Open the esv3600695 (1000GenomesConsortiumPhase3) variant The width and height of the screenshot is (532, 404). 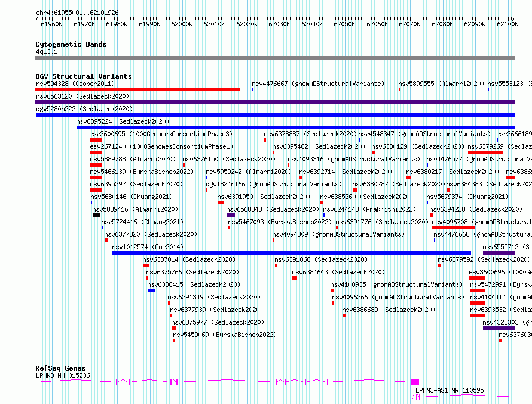pos(161,134)
